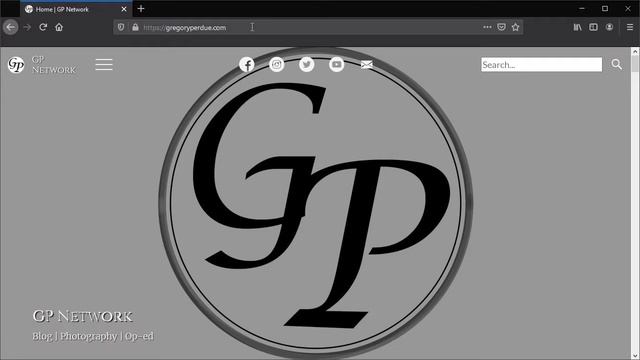The image size is (640, 360).
Task: Open the Twitter social link
Action: (307, 64)
